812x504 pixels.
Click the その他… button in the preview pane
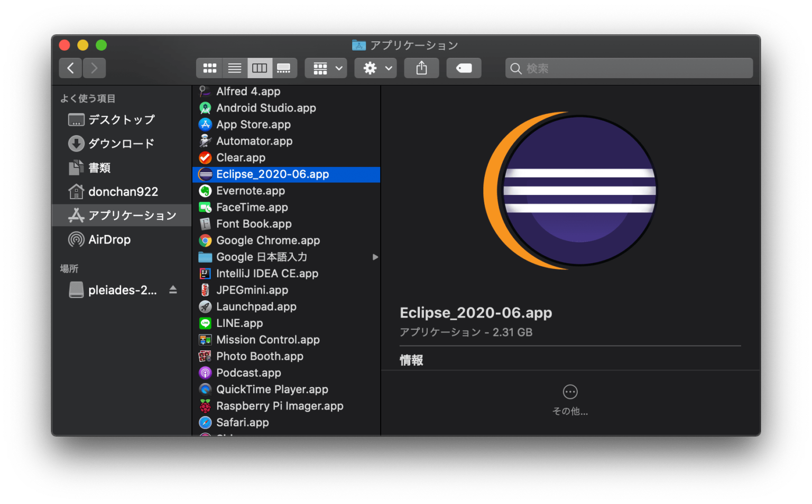point(570,399)
